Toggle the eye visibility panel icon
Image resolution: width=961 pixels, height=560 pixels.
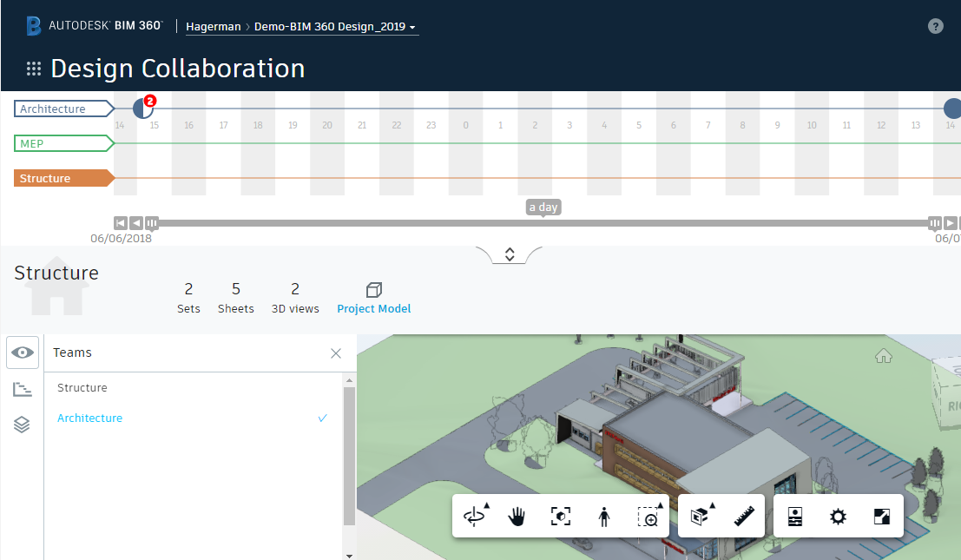(22, 352)
